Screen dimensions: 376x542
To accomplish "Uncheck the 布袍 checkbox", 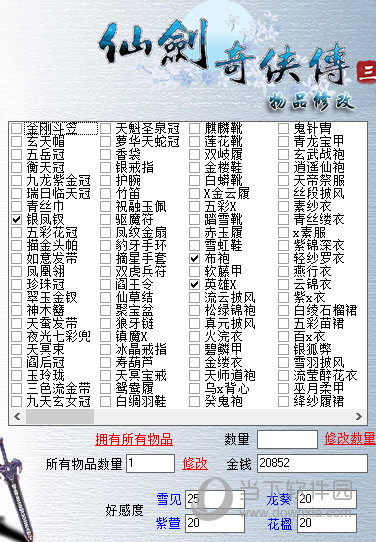I will click(x=195, y=259).
